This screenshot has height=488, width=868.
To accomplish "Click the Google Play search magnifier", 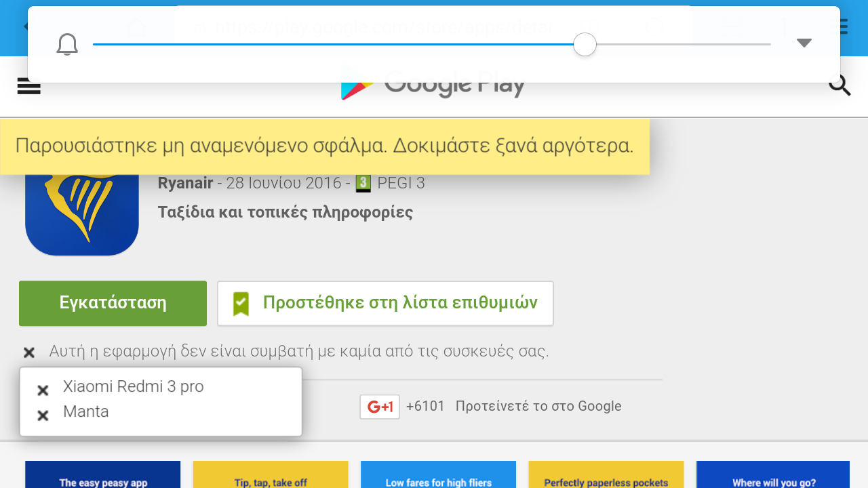I will coord(840,86).
